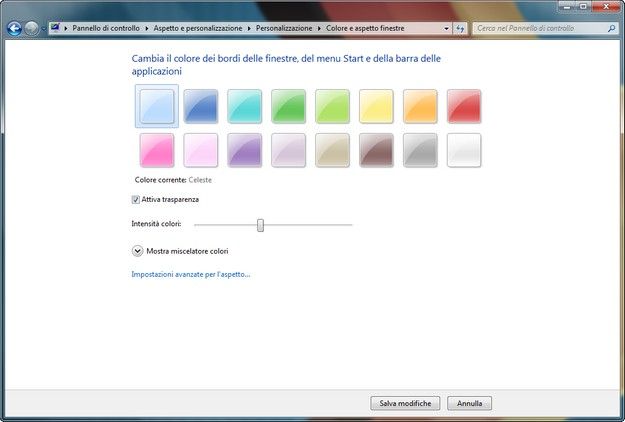Image resolution: width=625 pixels, height=422 pixels.
Task: Navigate to Aspetto e personalizzazione breadcrumb
Action: [198, 28]
